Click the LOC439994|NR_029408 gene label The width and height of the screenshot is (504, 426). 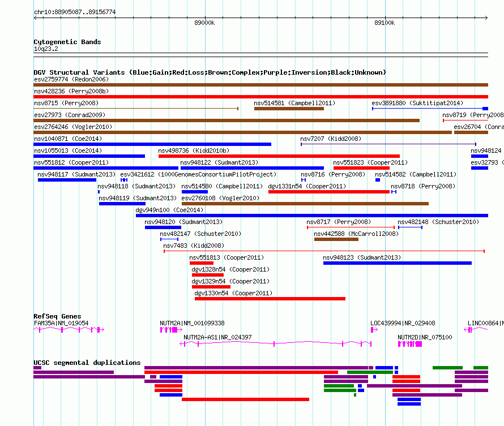(403, 323)
